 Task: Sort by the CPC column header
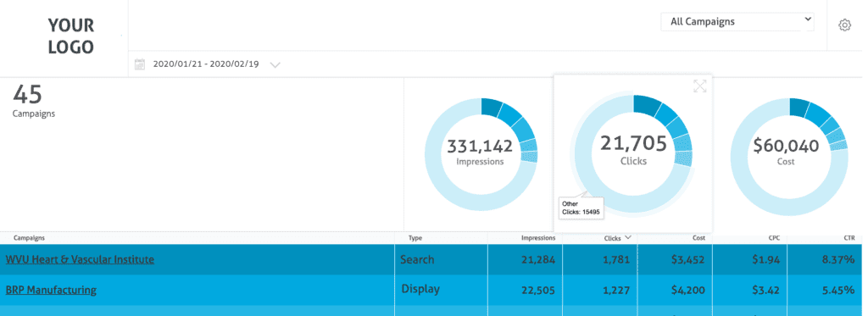pos(774,238)
